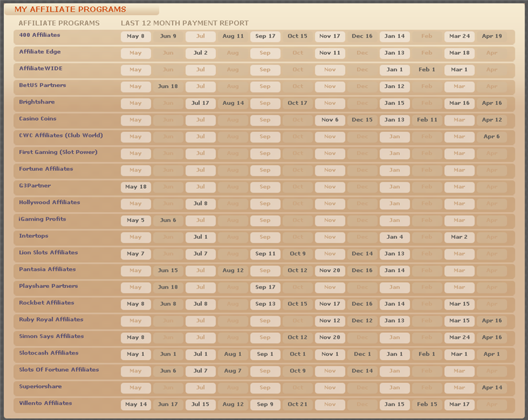Open the Fortune Affiliates link
Viewport: 528px width, 420px height.
click(46, 169)
